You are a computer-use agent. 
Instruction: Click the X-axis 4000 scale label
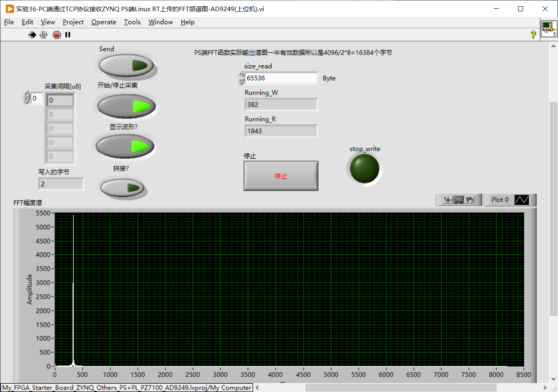click(275, 375)
